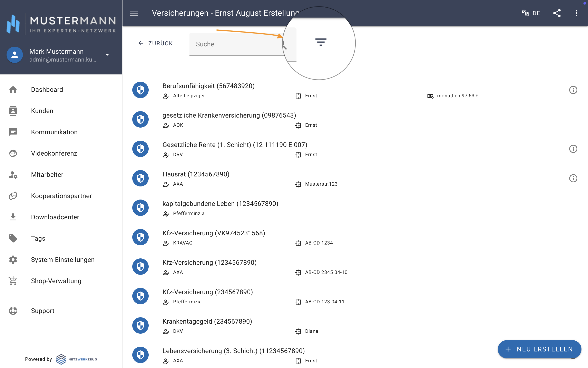Screen dimensions: 588x368
Task: Click AB-CD 2345 04-10 vehicle label
Action: (x=326, y=272)
